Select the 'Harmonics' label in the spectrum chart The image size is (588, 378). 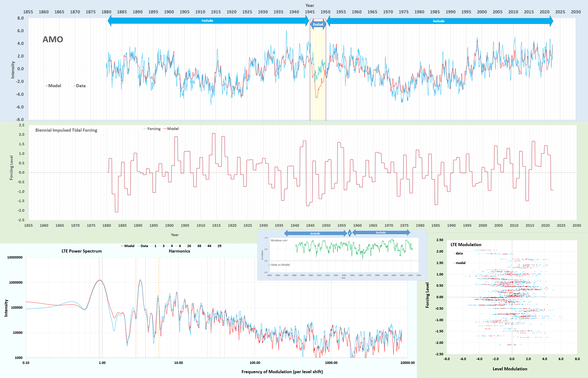[179, 251]
